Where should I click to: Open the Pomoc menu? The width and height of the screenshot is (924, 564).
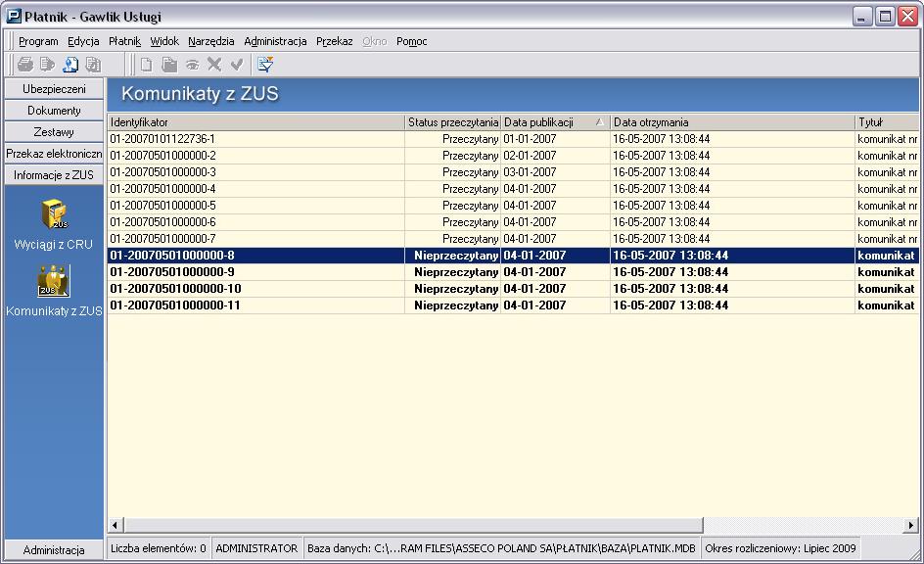(x=411, y=41)
